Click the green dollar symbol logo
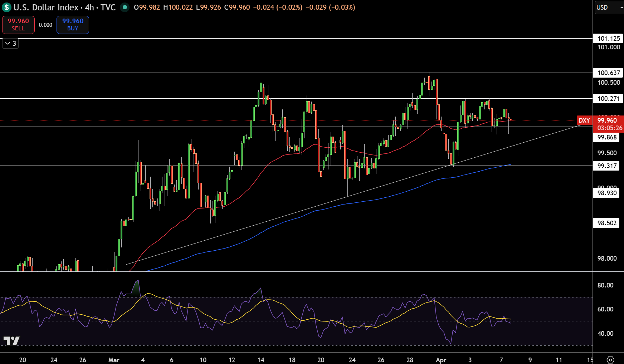Image resolution: width=624 pixels, height=364 pixels. (x=6, y=7)
